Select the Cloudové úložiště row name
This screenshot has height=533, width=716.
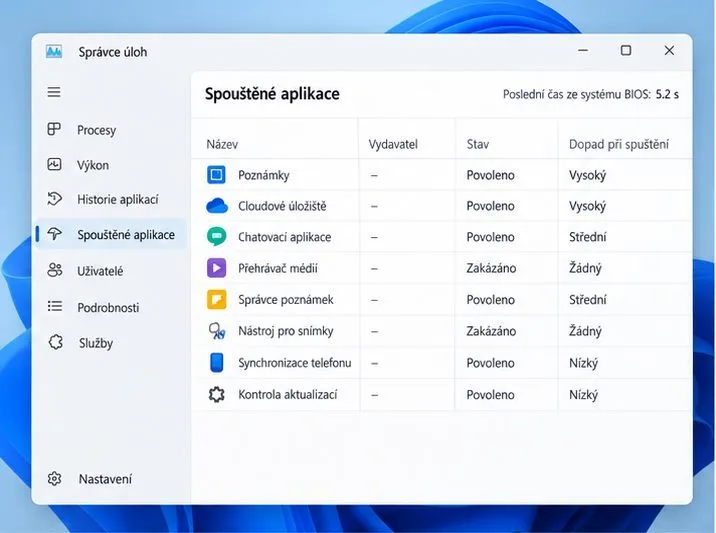(x=282, y=206)
